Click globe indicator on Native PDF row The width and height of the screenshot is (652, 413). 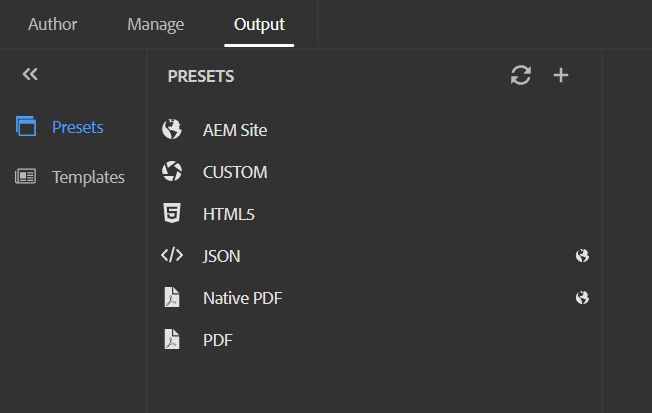pyautogui.click(x=582, y=297)
